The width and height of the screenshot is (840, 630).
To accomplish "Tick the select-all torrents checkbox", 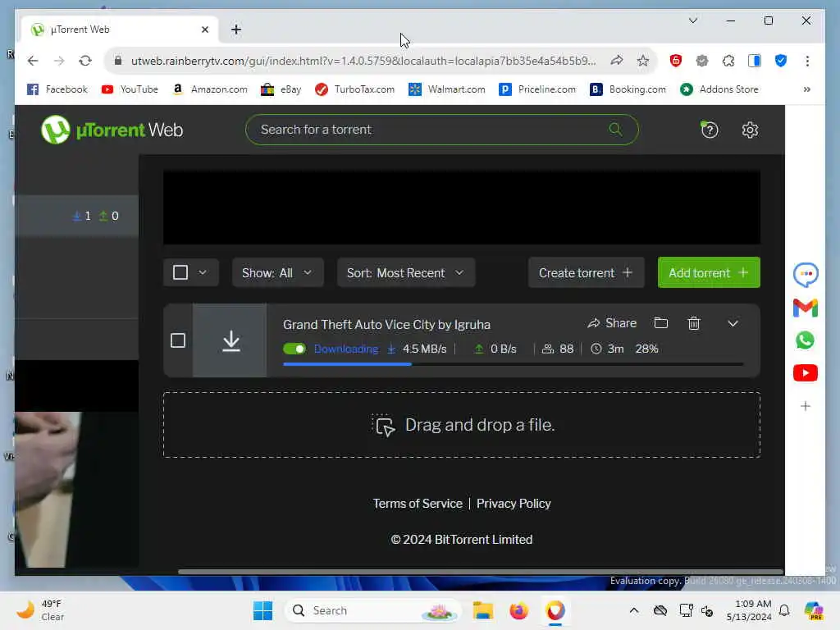I will 180,272.
